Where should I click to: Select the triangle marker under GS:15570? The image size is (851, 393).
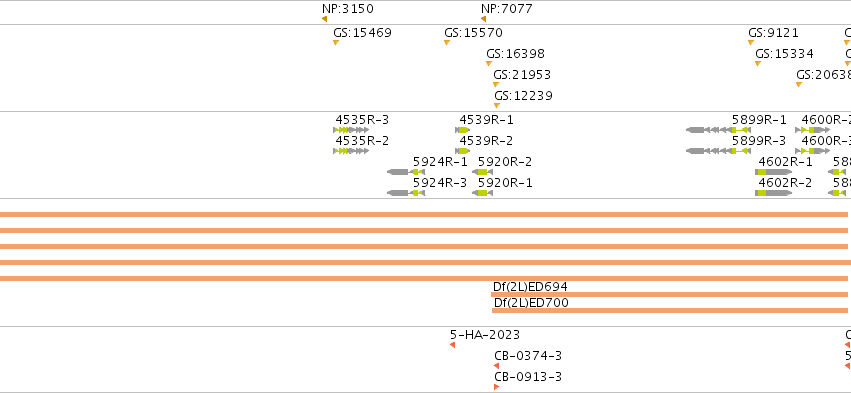click(x=447, y=42)
